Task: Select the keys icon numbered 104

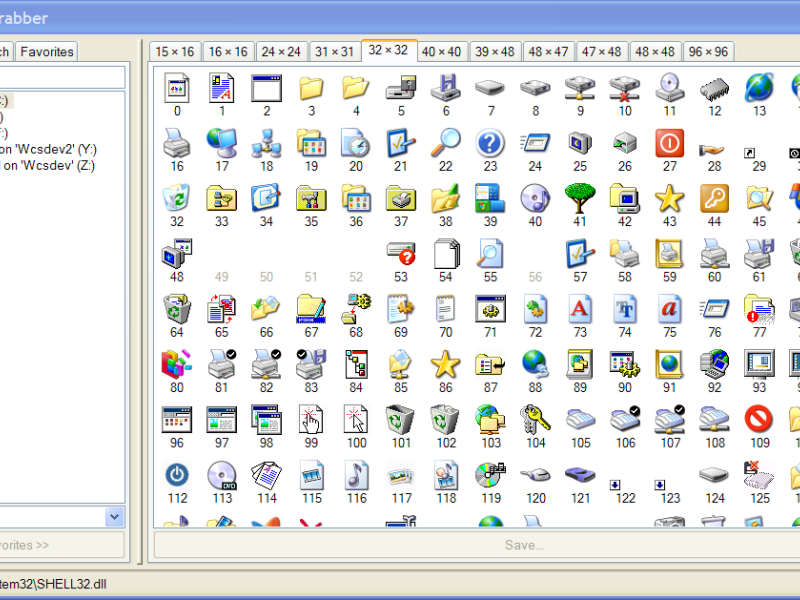Action: tap(535, 420)
